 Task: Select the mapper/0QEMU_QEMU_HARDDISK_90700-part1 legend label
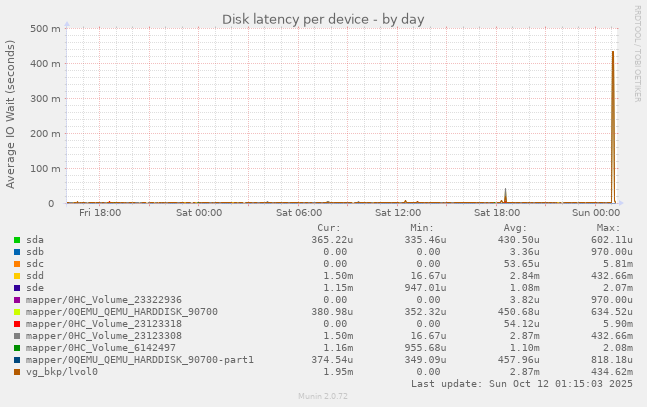[x=140, y=360]
